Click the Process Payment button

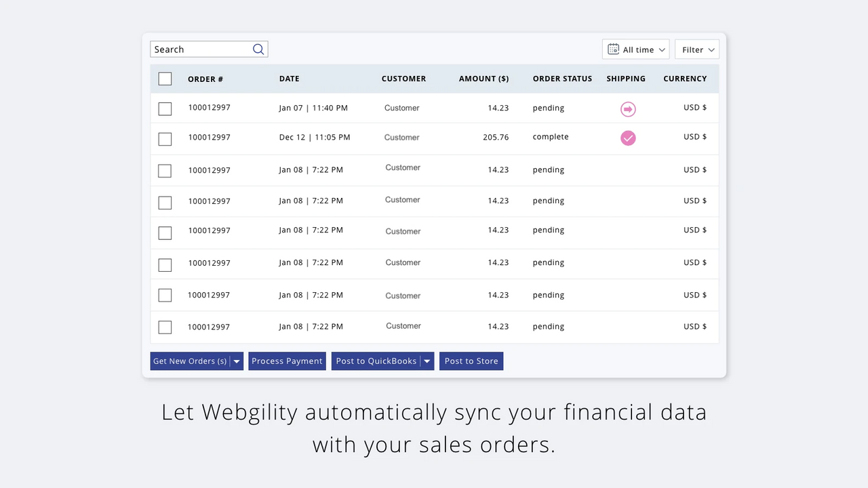click(x=287, y=361)
